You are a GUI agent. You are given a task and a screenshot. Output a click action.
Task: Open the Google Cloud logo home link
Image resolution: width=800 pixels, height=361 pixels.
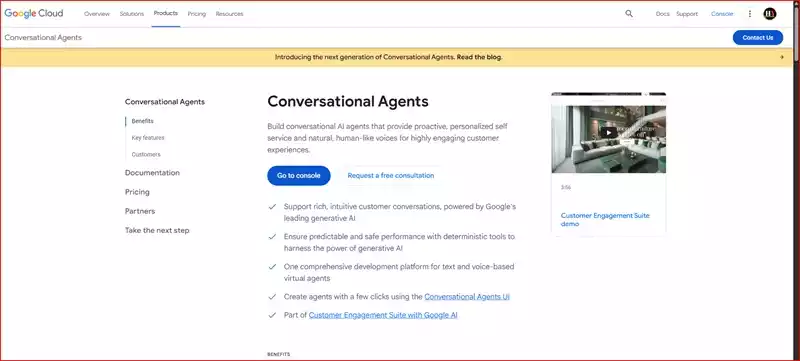34,14
